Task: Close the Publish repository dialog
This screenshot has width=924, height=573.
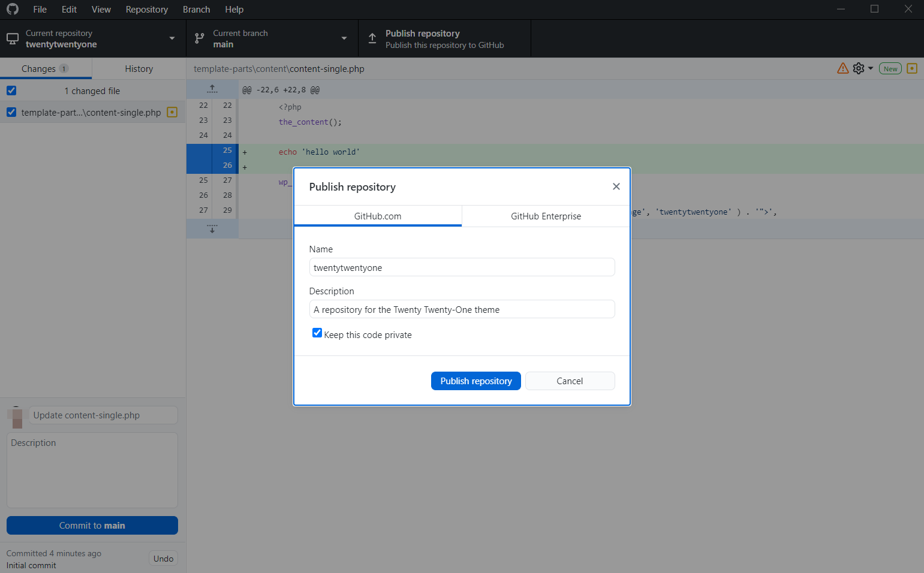Action: [x=616, y=186]
